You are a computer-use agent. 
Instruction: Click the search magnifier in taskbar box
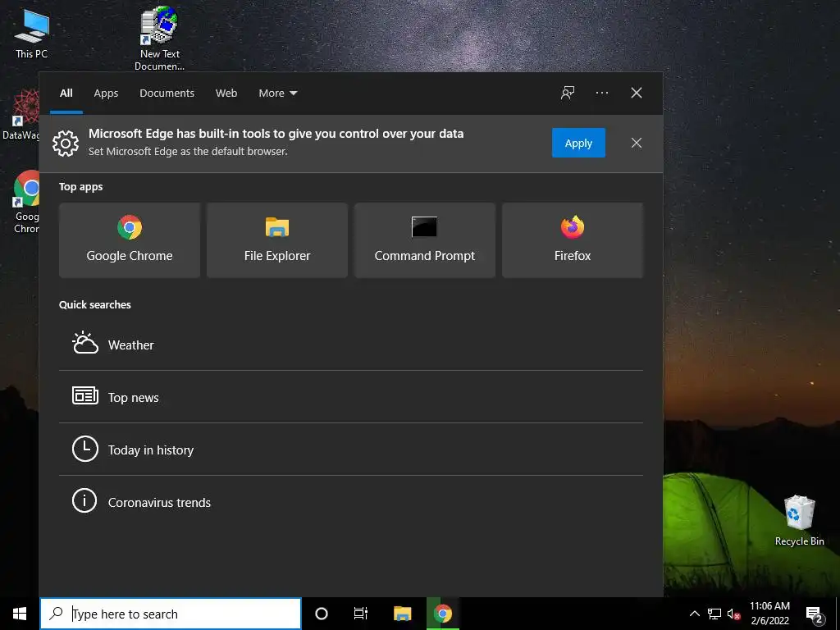tap(56, 614)
